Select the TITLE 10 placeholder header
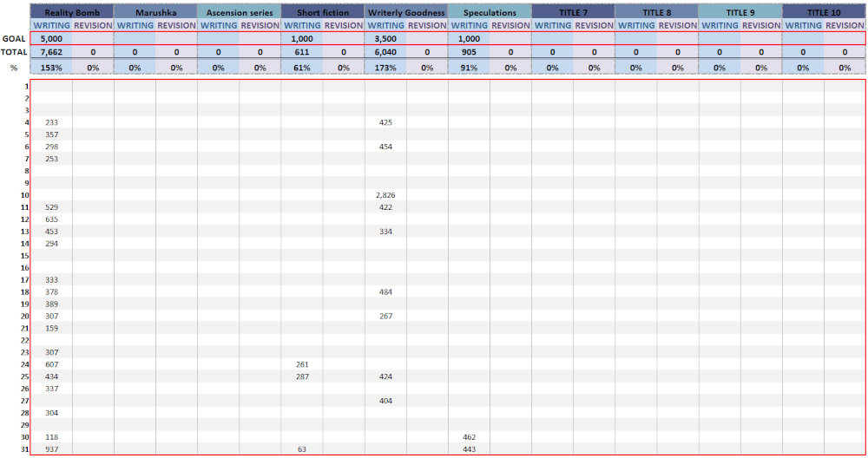 (x=824, y=13)
